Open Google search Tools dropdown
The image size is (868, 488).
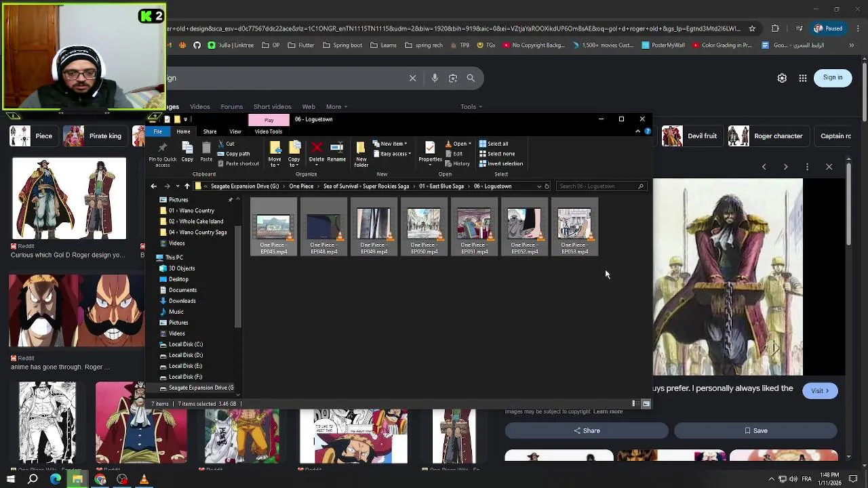(x=471, y=107)
